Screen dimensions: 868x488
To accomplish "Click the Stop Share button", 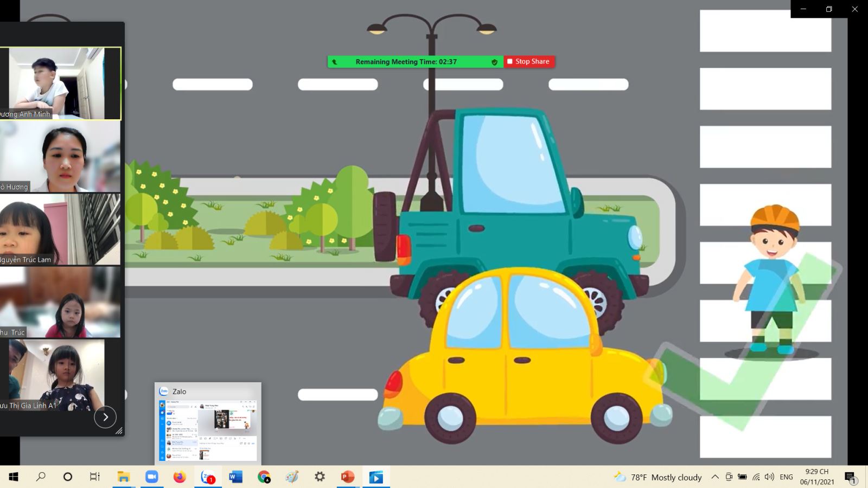I will pos(528,62).
